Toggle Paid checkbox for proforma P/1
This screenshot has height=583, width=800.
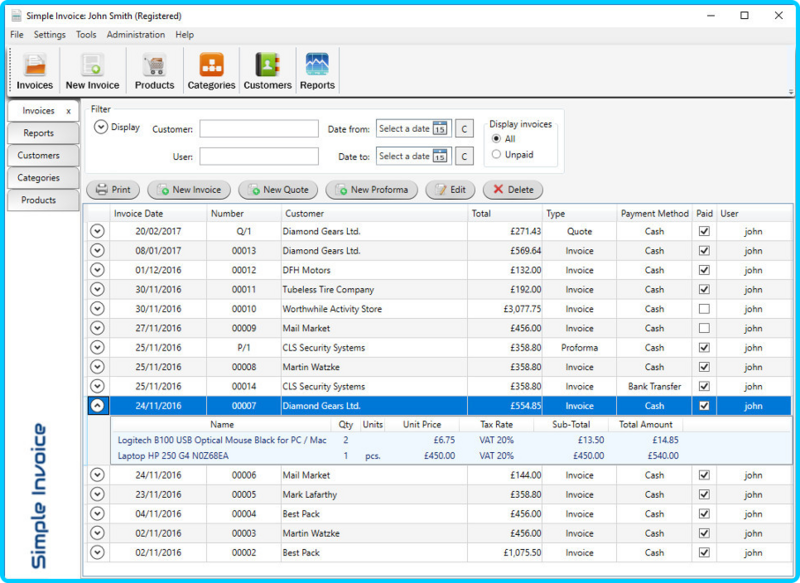pos(704,347)
